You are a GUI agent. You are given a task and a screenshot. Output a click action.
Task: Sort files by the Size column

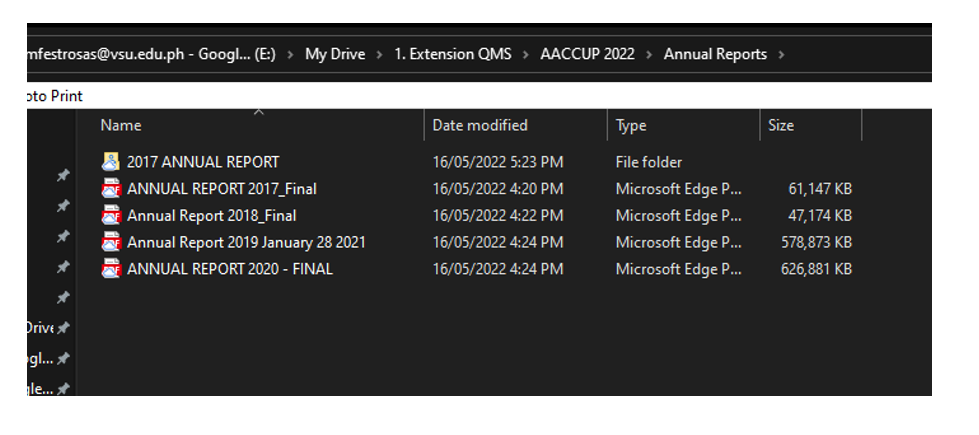pos(781,126)
